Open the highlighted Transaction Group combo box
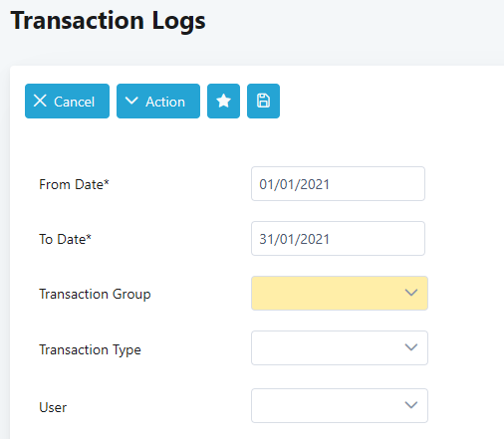The width and height of the screenshot is (504, 439). pyautogui.click(x=340, y=294)
